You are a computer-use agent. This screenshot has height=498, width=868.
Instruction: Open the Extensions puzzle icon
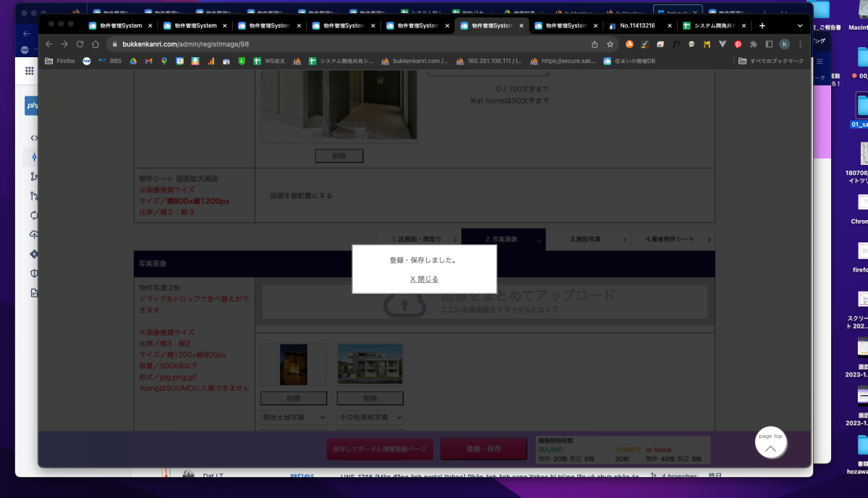point(754,44)
